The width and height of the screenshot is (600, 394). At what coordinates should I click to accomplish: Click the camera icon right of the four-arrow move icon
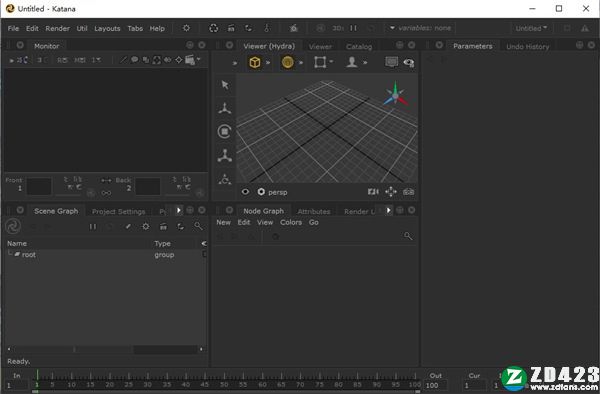click(x=408, y=192)
